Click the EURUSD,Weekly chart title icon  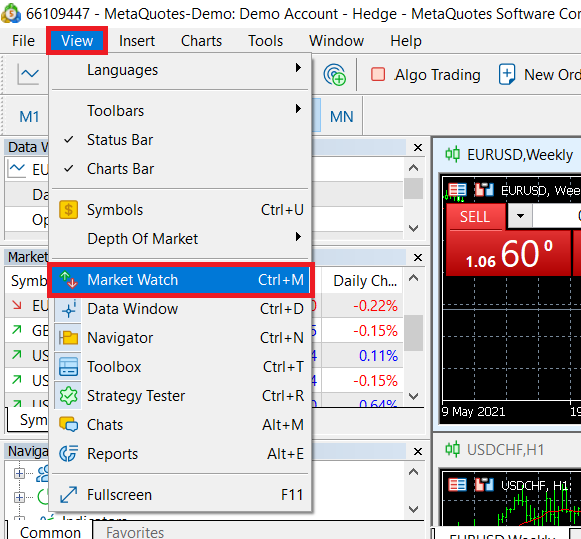pyautogui.click(x=452, y=154)
